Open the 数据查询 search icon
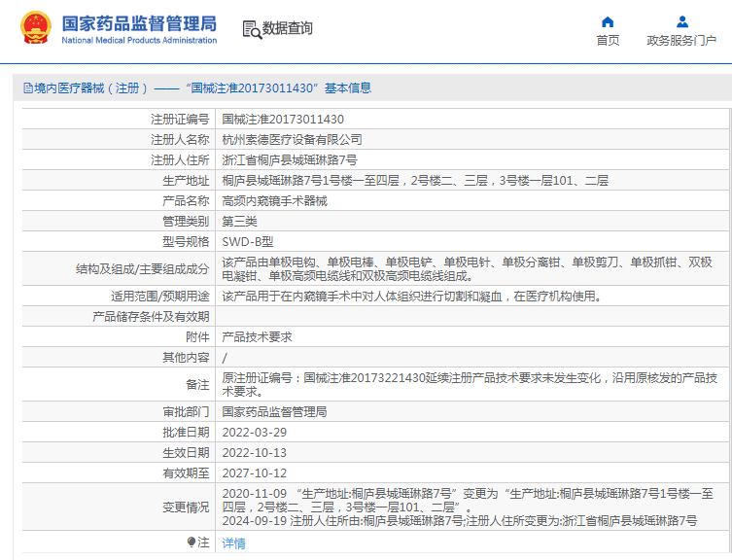This screenshot has height=560, width=732. [252, 29]
